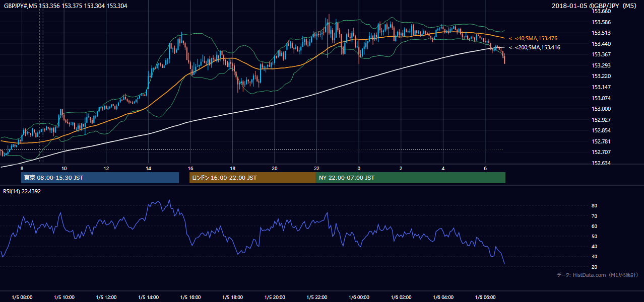
Task: Click price axis value 153.147
Action: click(x=601, y=87)
